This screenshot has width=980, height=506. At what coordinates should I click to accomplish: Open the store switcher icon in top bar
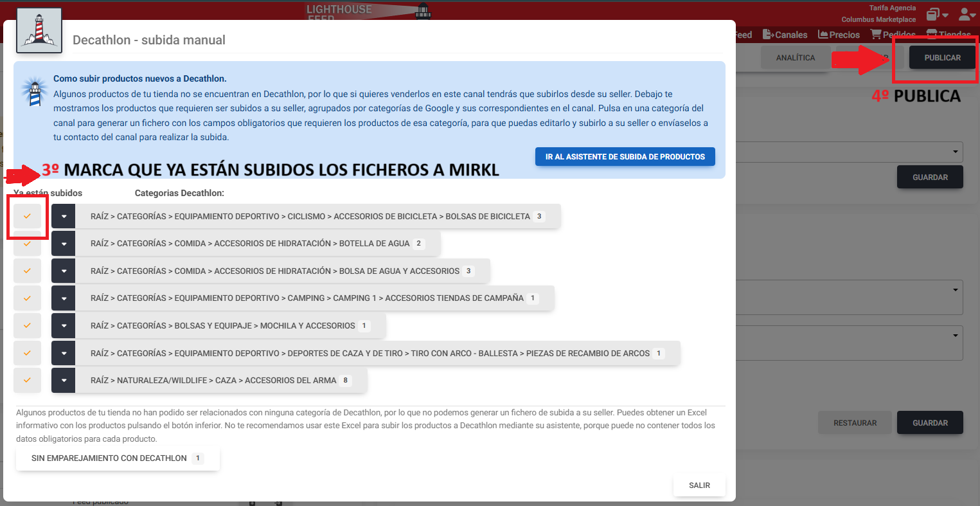(x=937, y=14)
